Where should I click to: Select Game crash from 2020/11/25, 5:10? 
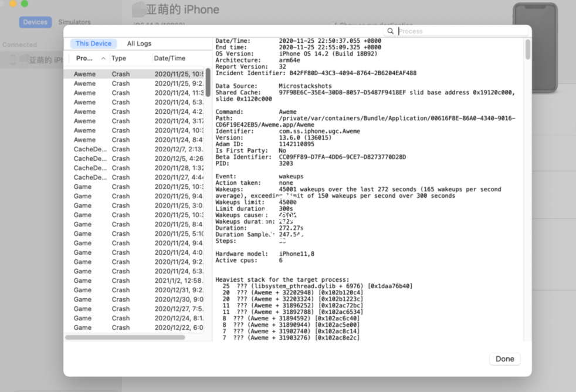[x=134, y=234]
